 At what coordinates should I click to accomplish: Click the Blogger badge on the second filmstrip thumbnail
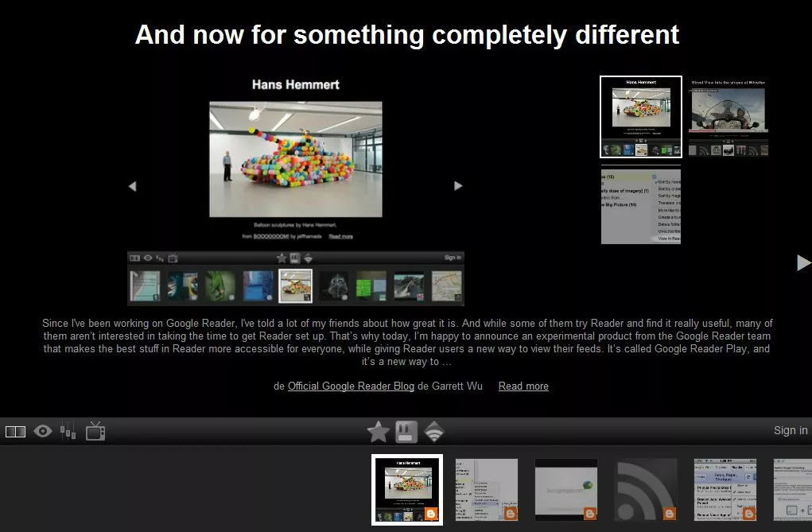[511, 515]
